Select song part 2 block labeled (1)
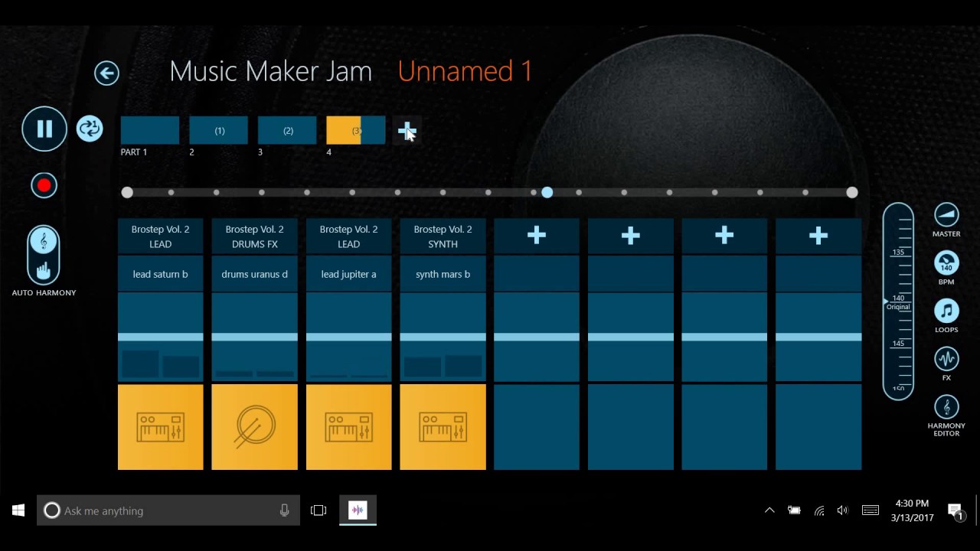Screen dimensions: 980x551 coord(219,131)
